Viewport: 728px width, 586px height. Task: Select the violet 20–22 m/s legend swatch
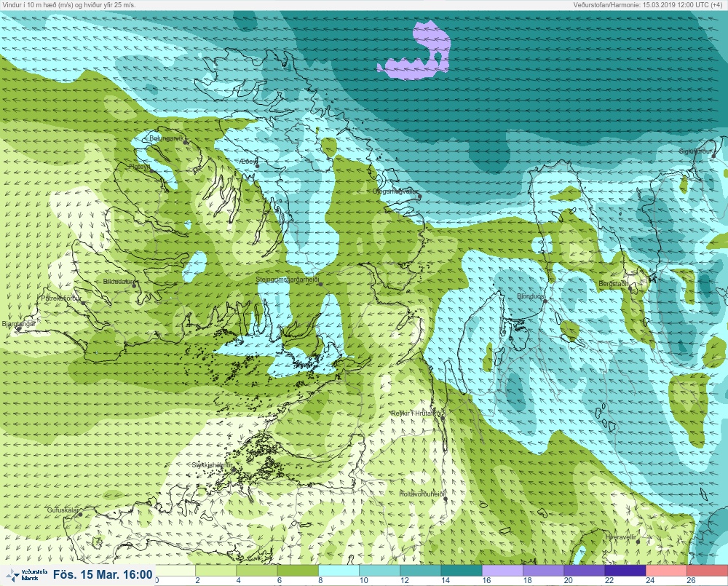pyautogui.click(x=584, y=570)
